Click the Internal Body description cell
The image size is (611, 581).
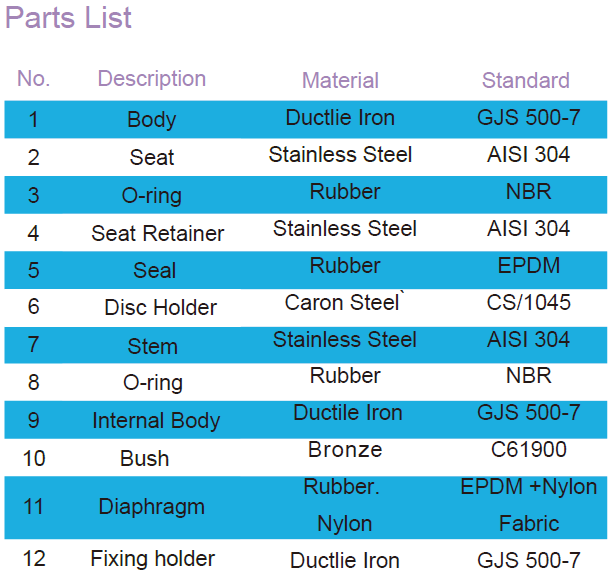(156, 421)
